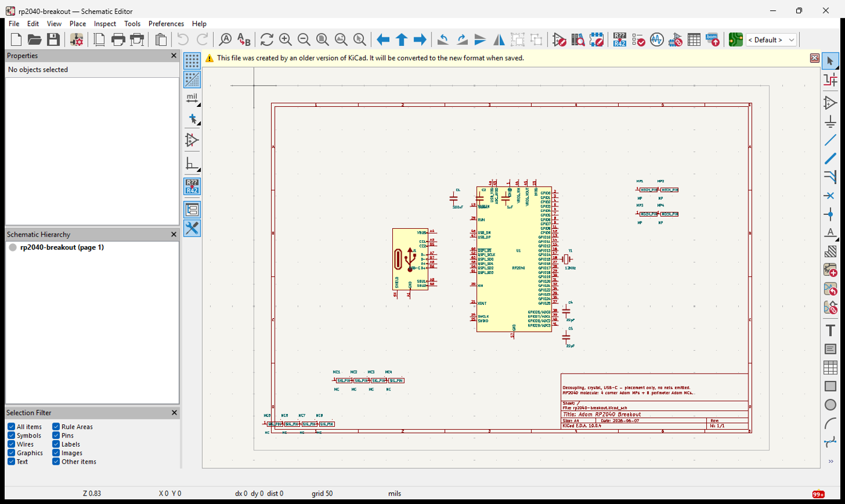Open the Symbol Fields Table
Screen dimensions: 845x504
[x=694, y=40]
